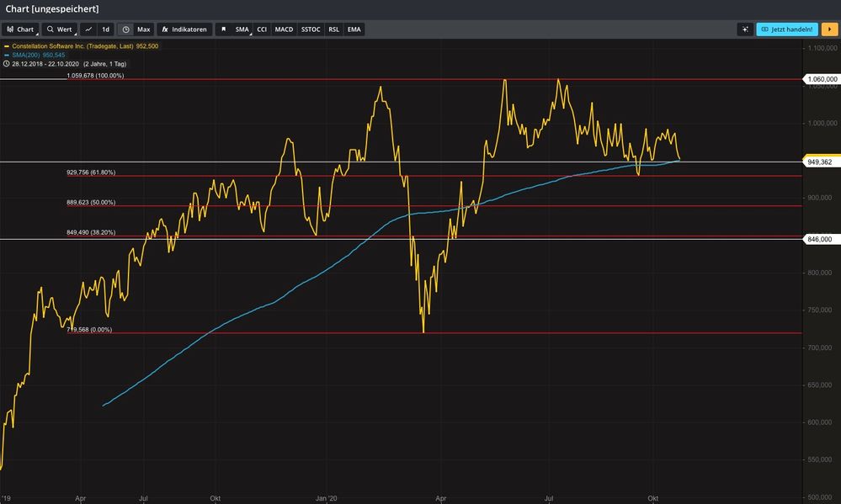Image resolution: width=841 pixels, height=504 pixels.
Task: Click the sparkle drawing tools icon
Action: 744,29
